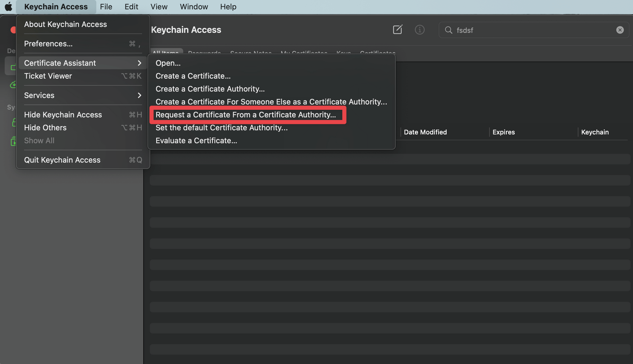Open the Help menu
Image resolution: width=633 pixels, height=364 pixels.
coord(228,6)
